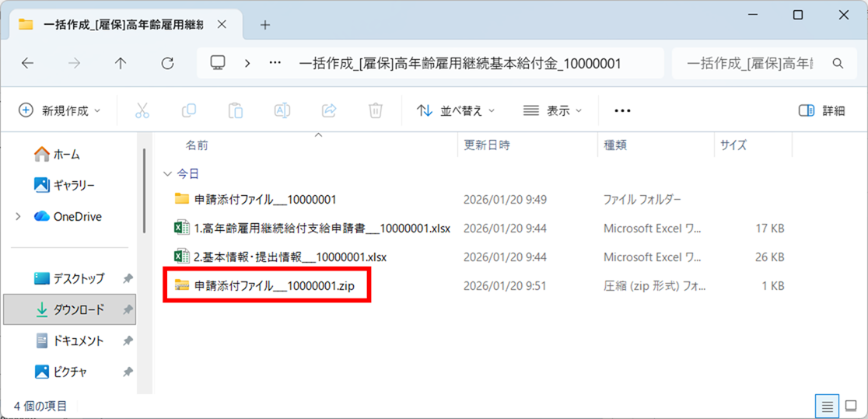
Task: Click the address bar path text
Action: (460, 63)
